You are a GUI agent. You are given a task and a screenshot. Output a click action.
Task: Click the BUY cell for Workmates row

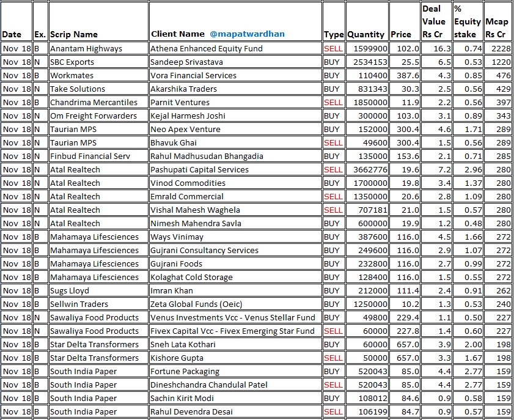coord(334,75)
